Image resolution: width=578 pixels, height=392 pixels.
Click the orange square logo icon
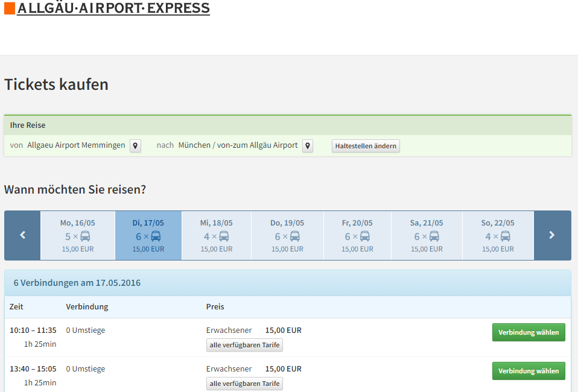(x=10, y=8)
